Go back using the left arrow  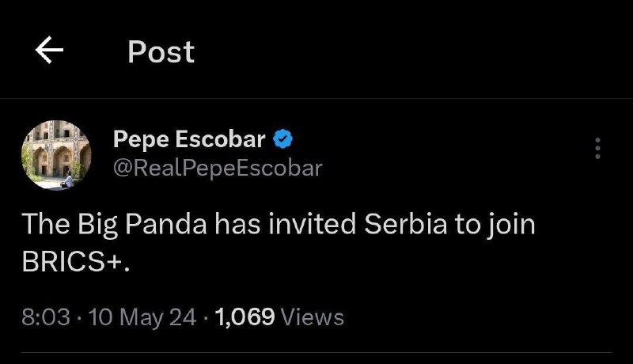coord(49,51)
